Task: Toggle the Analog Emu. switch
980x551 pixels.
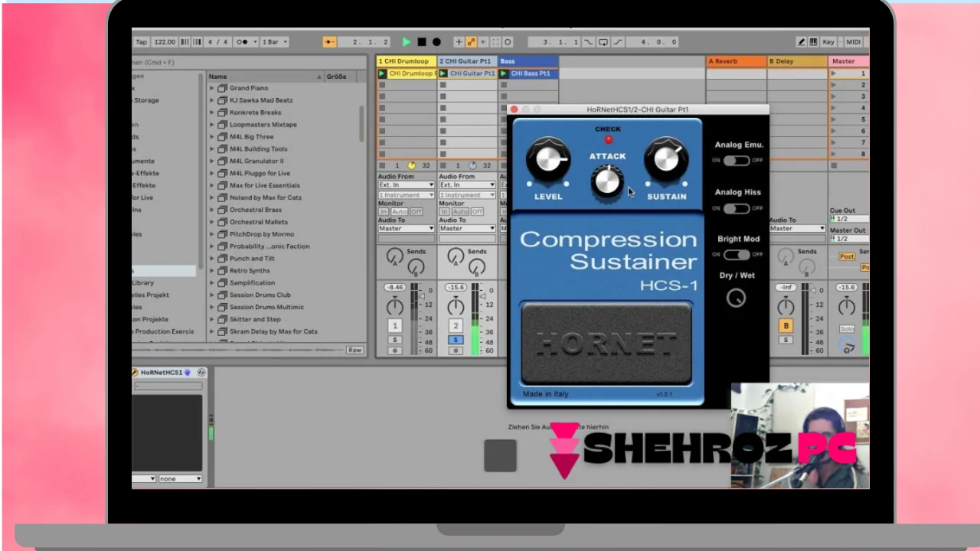Action: pos(737,161)
